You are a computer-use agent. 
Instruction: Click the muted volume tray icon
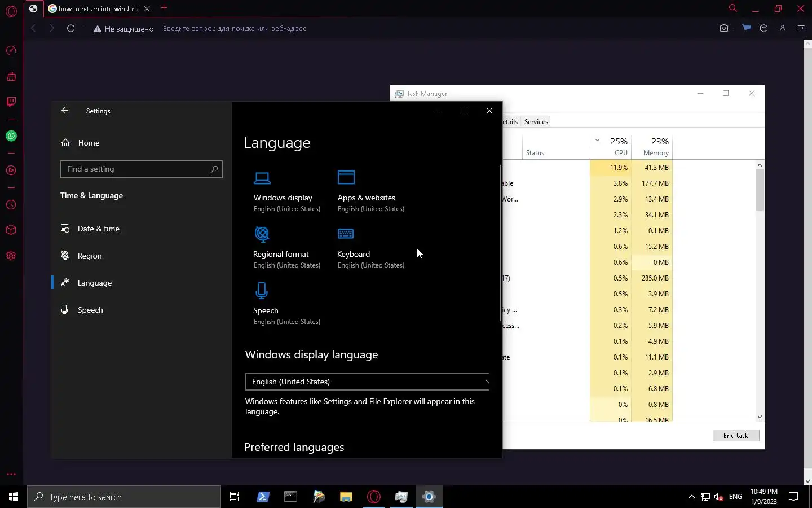tap(719, 497)
